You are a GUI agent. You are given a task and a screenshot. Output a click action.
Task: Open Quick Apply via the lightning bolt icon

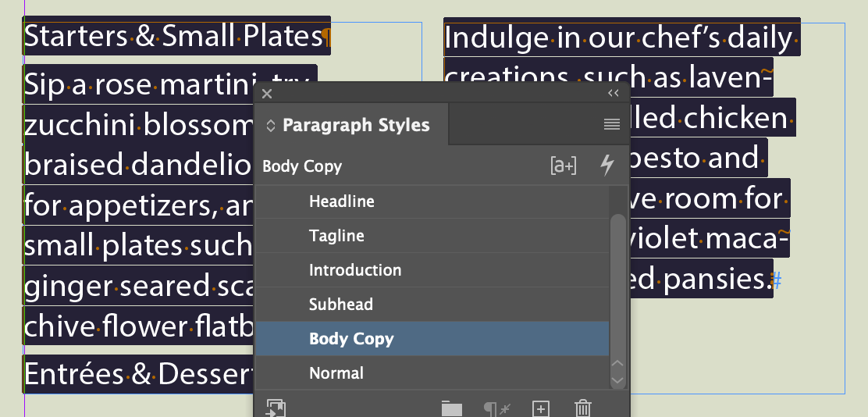click(607, 165)
